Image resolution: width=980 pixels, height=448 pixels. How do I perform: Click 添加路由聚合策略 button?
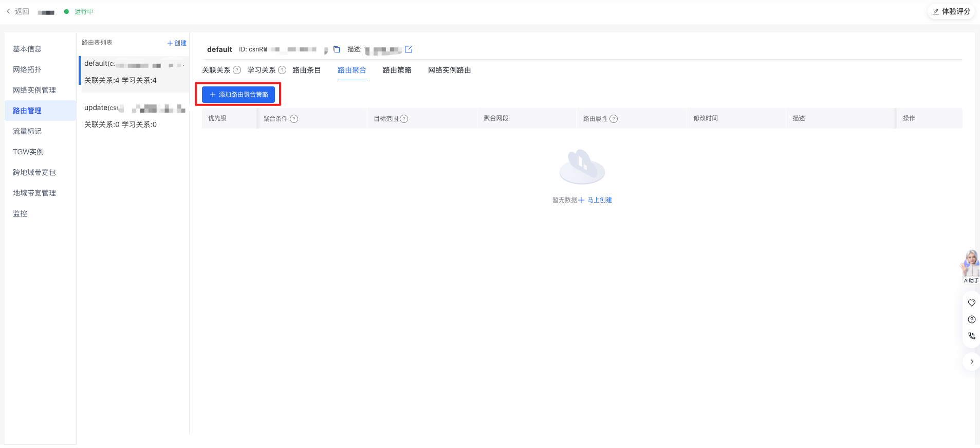[x=238, y=95]
